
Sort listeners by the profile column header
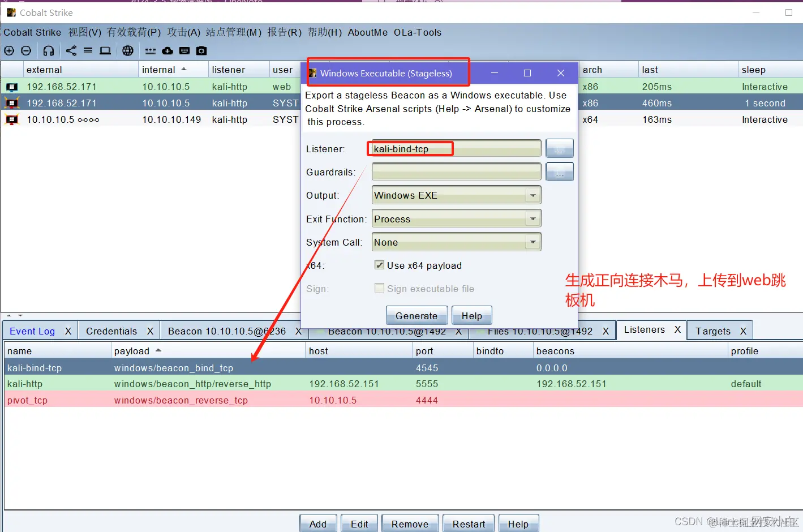coord(765,351)
